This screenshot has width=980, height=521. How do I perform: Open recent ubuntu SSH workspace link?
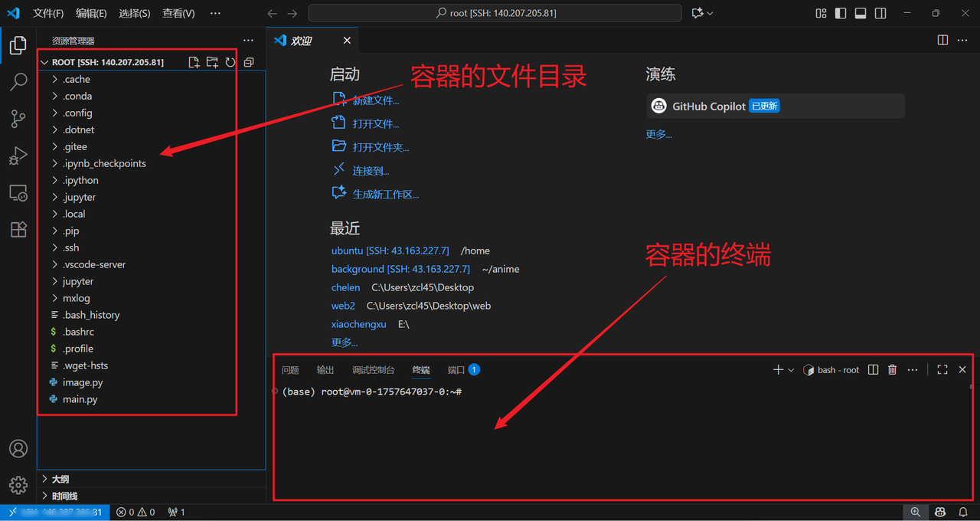tap(390, 251)
